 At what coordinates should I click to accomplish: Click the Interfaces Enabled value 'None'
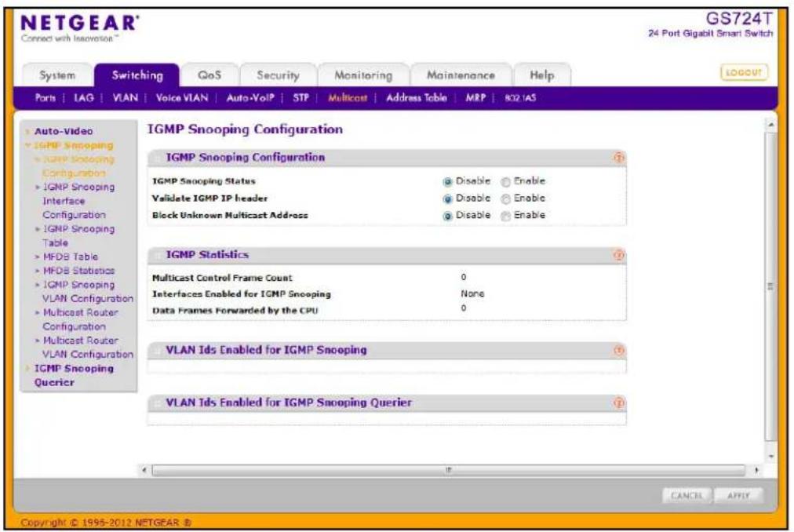472,294
